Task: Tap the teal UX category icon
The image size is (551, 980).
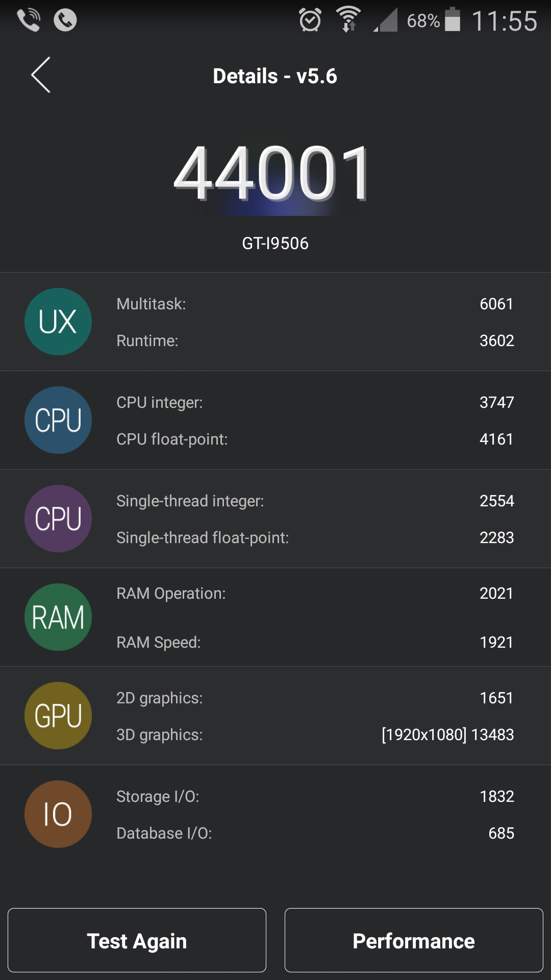Action: (x=58, y=322)
